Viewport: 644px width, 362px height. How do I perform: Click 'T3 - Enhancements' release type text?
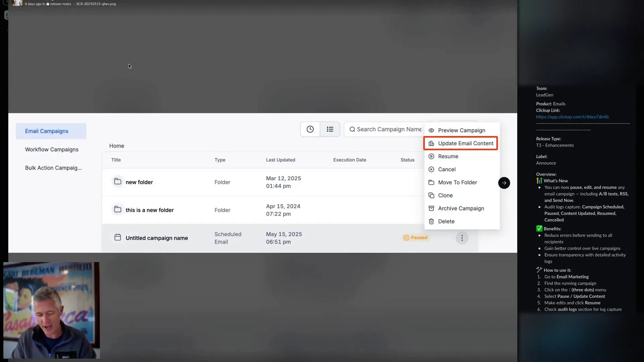pos(555,145)
